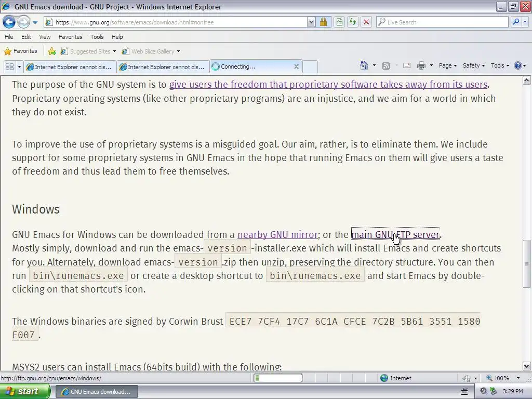The image size is (532, 399).
Task: Click the scrollbar up arrow
Action: 527,81
